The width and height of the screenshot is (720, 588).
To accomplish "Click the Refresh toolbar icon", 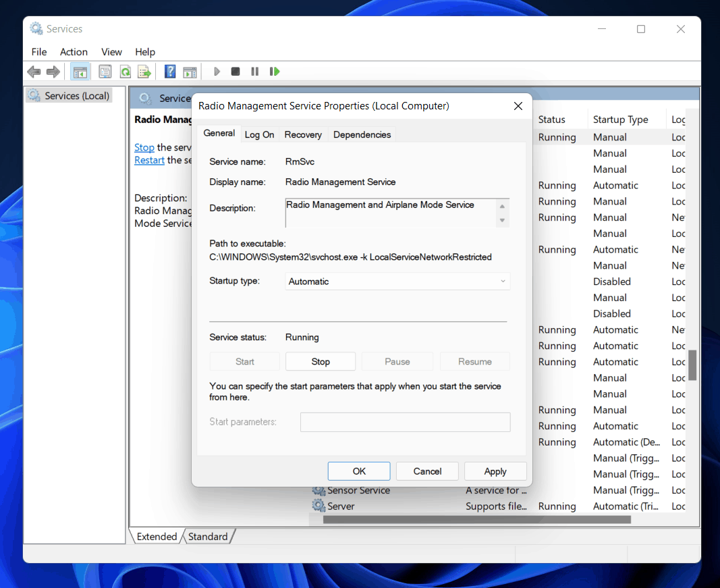I will coord(125,72).
